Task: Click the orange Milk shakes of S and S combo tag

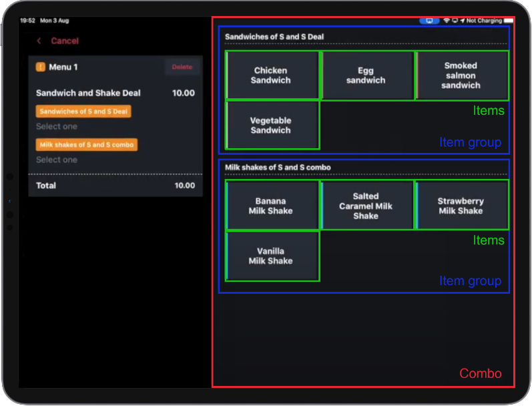Action: 87,145
